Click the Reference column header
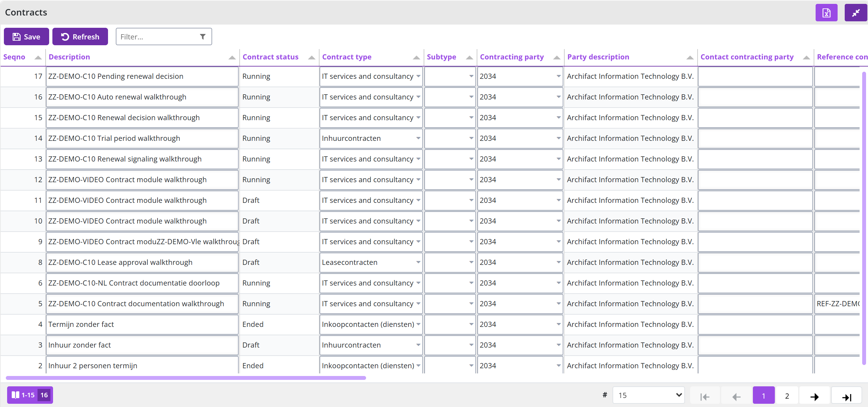868x407 pixels. (x=842, y=57)
